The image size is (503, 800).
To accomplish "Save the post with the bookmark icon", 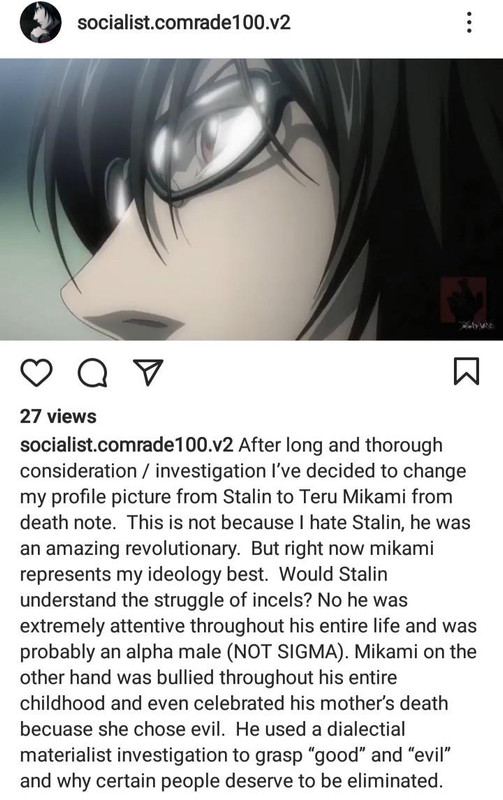I will tap(466, 371).
